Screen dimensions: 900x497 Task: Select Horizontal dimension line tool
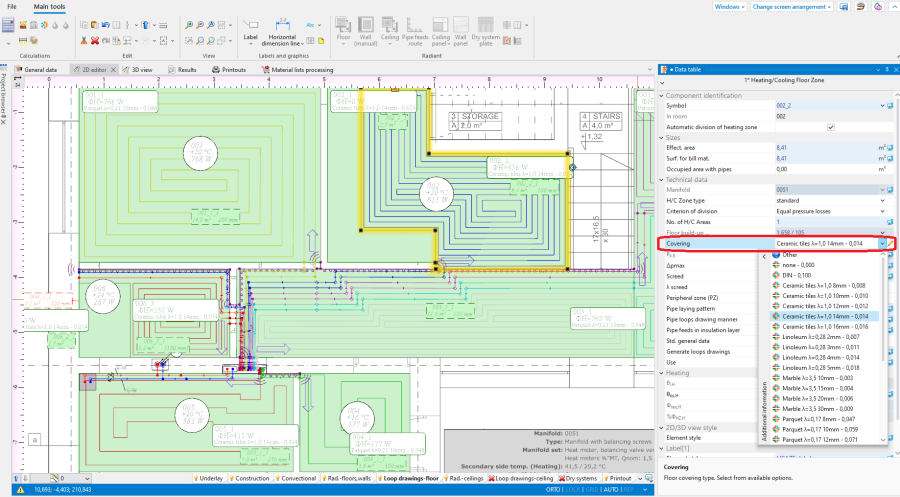tap(282, 32)
